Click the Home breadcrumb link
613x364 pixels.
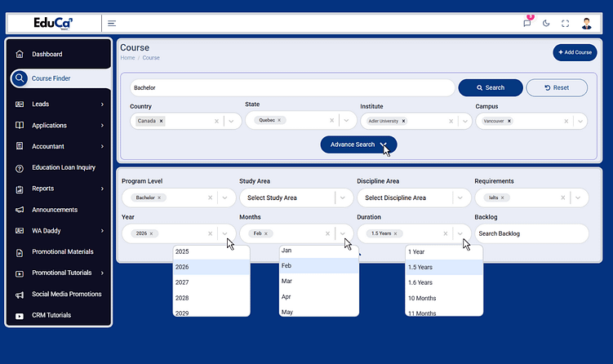tap(127, 58)
